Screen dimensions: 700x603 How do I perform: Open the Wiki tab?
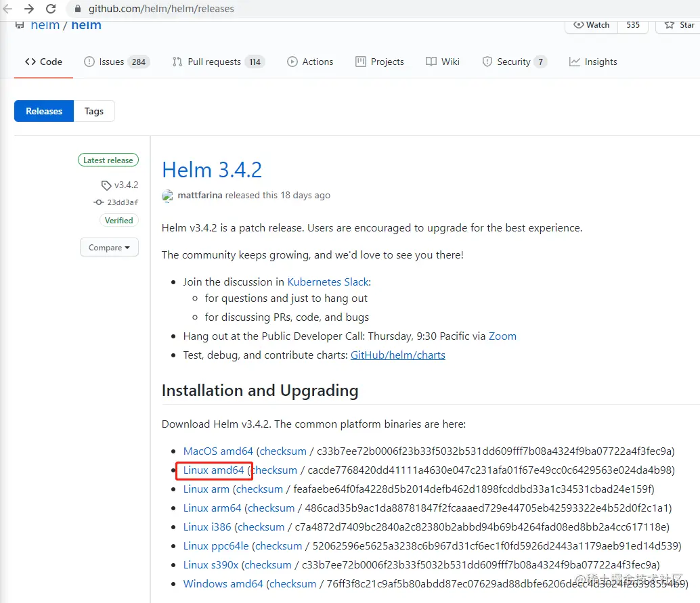click(443, 62)
